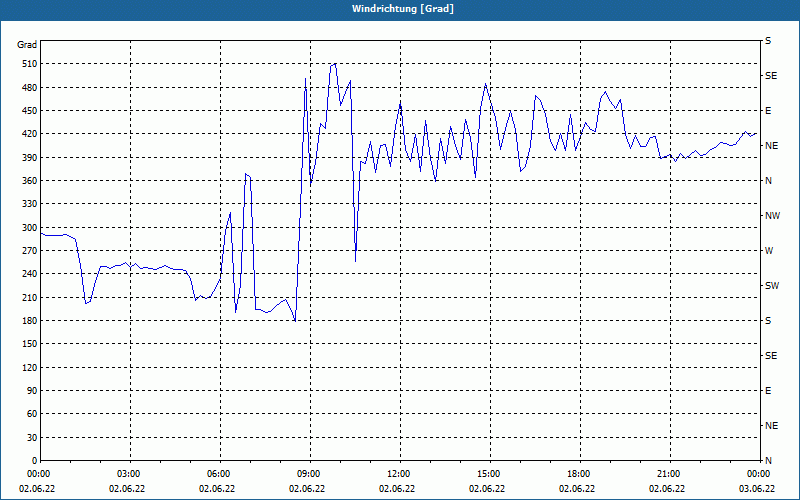Click the "S" compass label opposite 180
Screen dimensions: 800x500
pyautogui.click(x=768, y=321)
